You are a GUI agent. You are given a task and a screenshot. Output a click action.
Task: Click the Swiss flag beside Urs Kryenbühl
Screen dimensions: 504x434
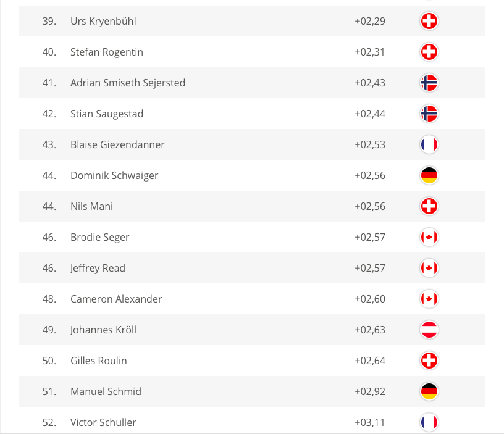point(429,21)
